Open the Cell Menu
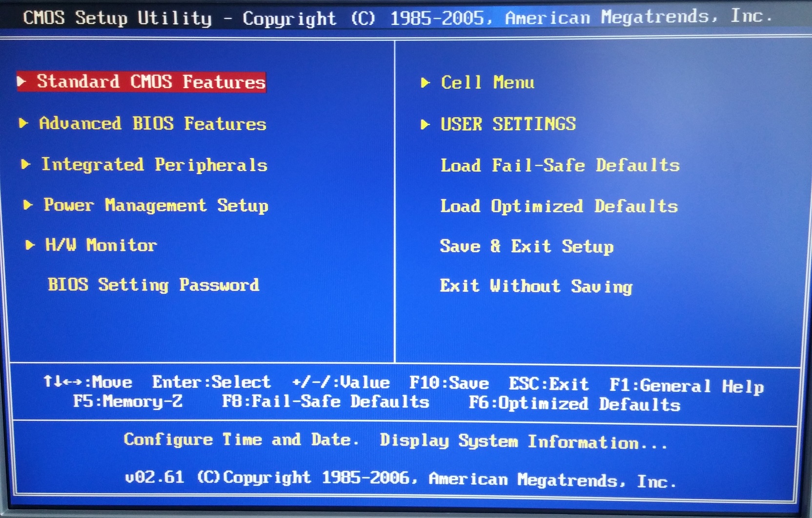The height and width of the screenshot is (518, 812). [487, 82]
